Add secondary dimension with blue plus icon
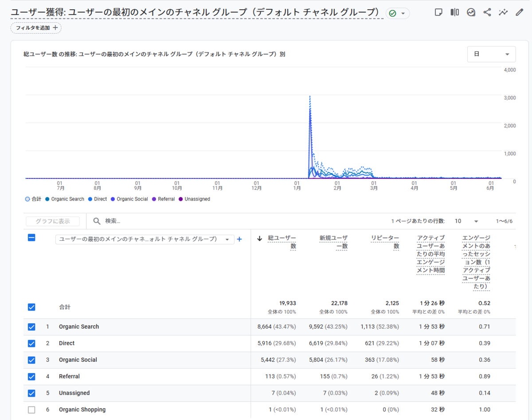Viewport: 532px width, 420px height. [x=239, y=239]
